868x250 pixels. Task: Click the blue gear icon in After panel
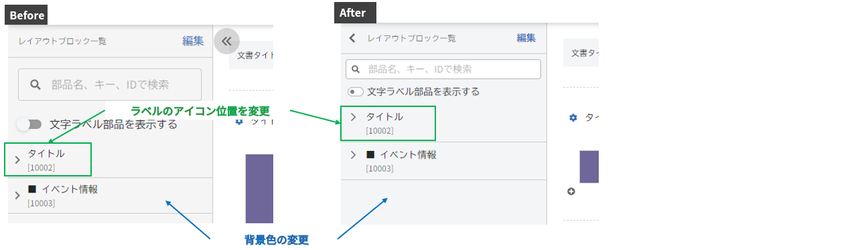[x=573, y=118]
